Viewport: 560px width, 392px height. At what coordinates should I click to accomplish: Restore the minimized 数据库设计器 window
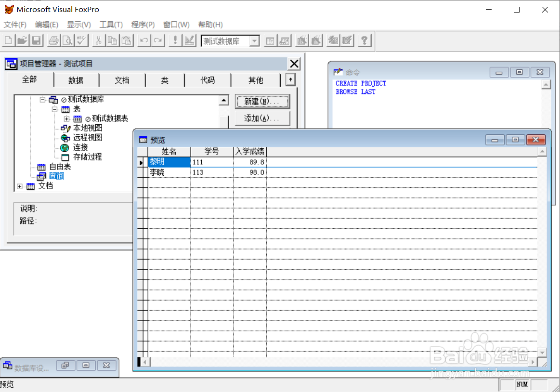tap(65, 365)
